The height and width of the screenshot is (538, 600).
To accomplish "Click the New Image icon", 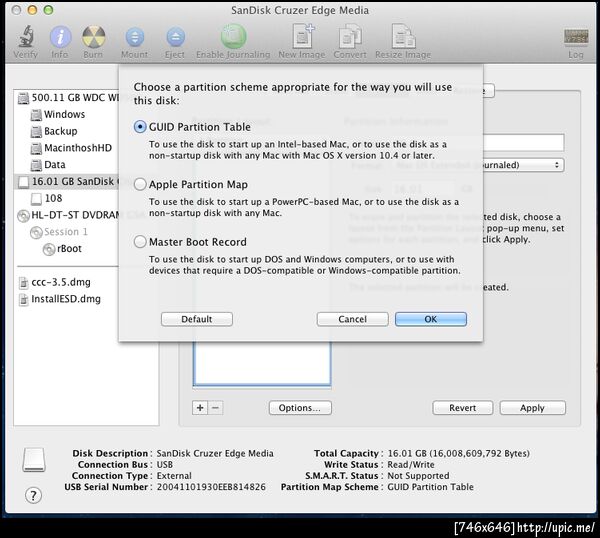I will coord(303,36).
